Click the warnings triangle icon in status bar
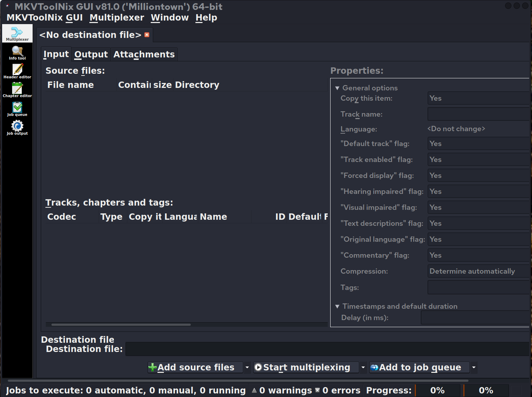This screenshot has width=532, height=397. (x=254, y=390)
